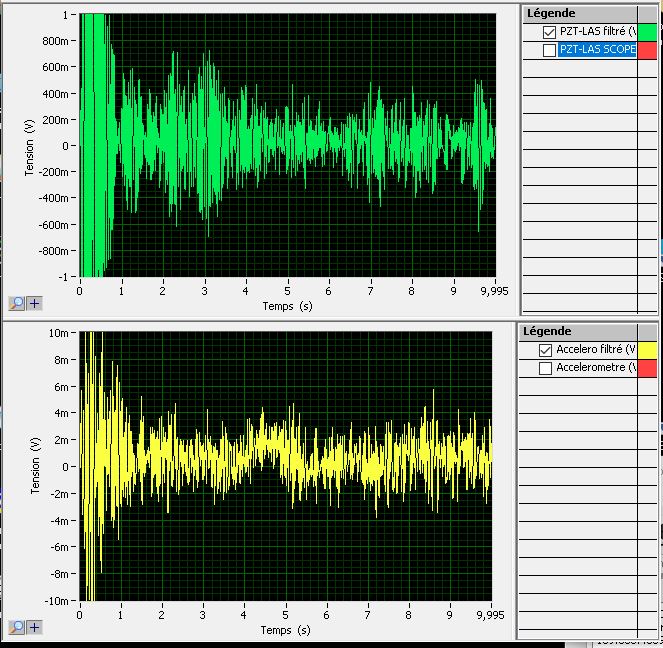Uncheck the PZT-LAS filtré plot checkbox

pos(548,32)
